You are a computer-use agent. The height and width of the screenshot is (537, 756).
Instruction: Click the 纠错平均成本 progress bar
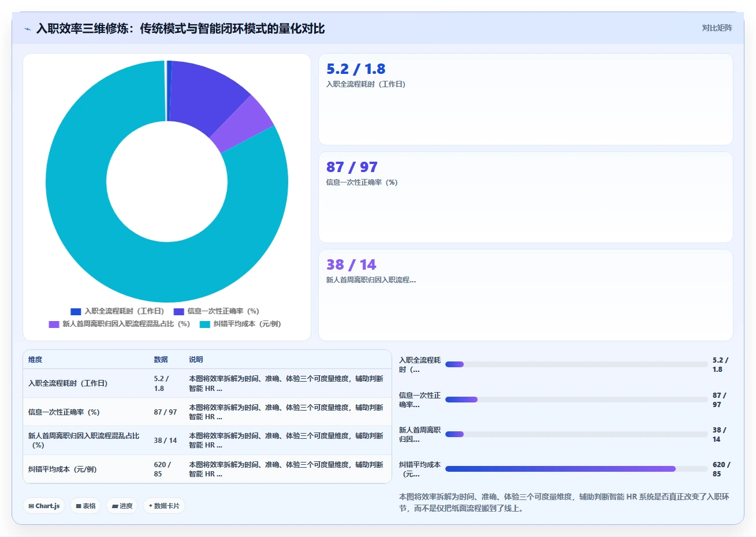[x=576, y=469]
